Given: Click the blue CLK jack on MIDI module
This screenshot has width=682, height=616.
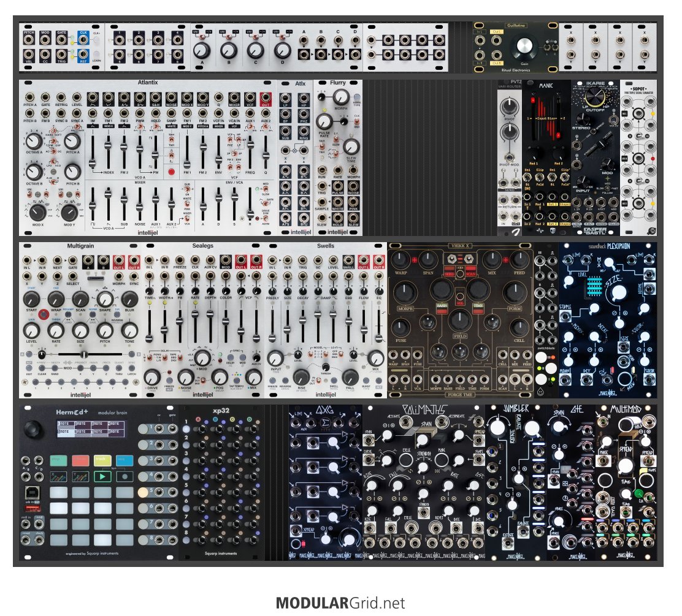Looking at the screenshot, I should (83, 39).
